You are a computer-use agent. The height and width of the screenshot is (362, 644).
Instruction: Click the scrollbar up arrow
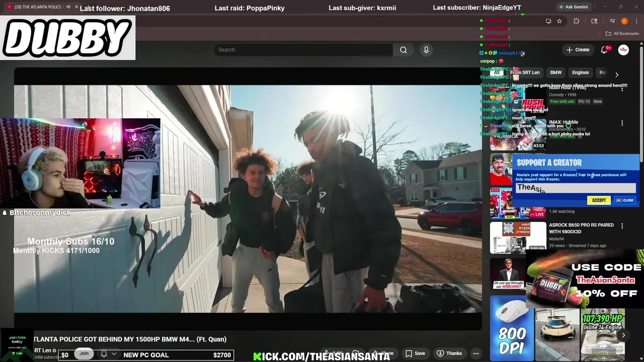[641, 44]
